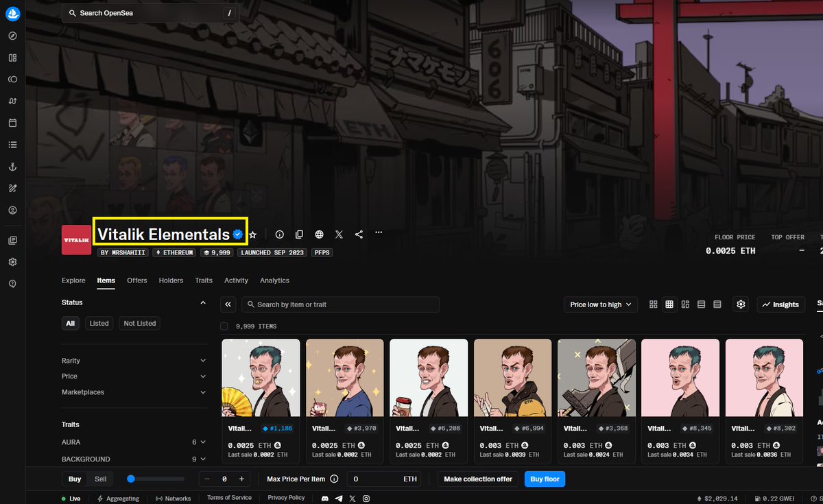Open the collections grid icon in sidebar
Viewport: 823px width, 504px height.
12,58
